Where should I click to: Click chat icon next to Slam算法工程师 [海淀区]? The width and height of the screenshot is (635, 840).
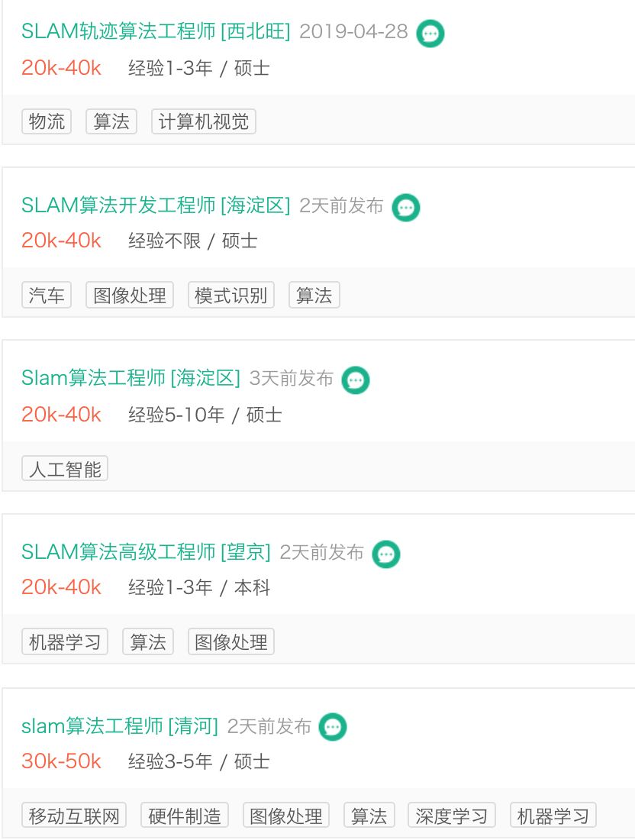(x=356, y=380)
